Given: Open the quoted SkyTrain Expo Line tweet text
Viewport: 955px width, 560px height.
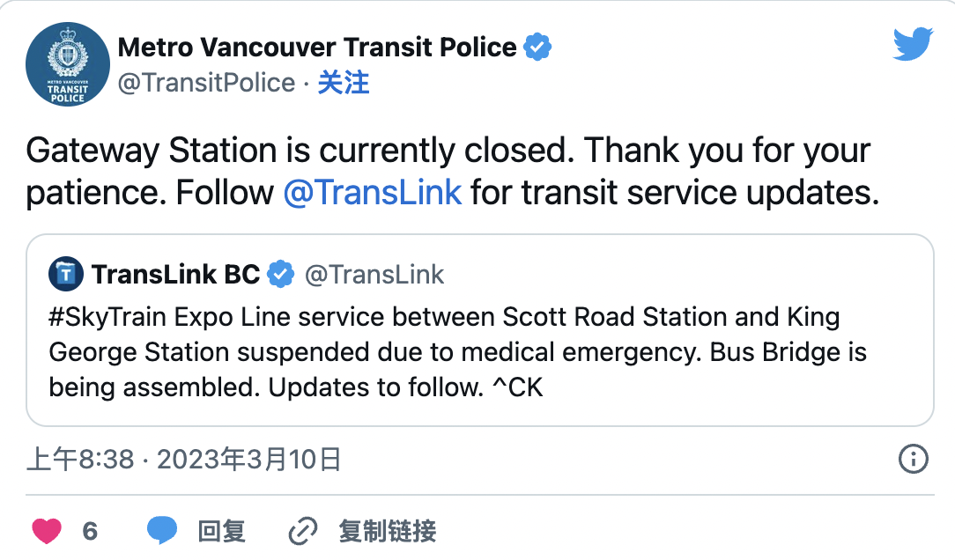Looking at the screenshot, I should (457, 352).
